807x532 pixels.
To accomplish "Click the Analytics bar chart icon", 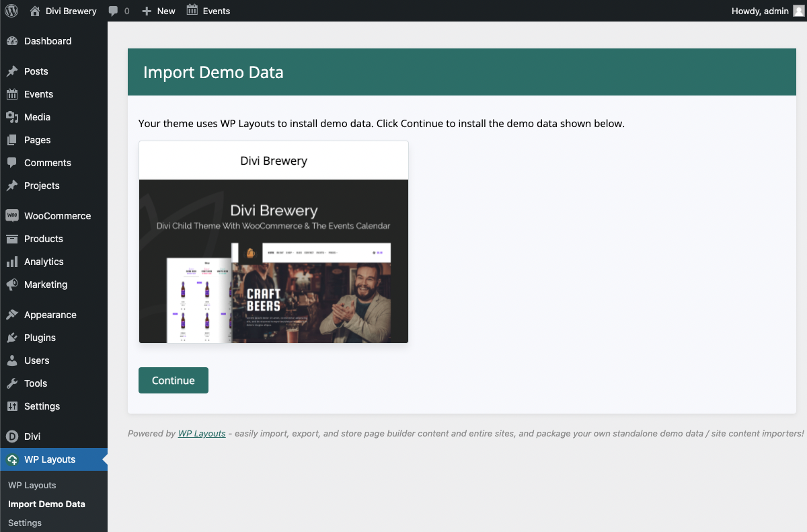I will 12,262.
